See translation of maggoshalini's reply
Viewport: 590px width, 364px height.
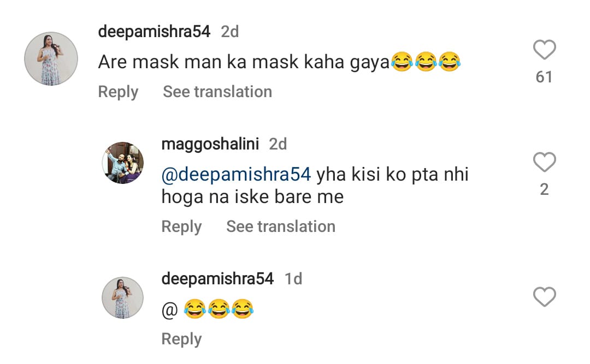point(281,226)
